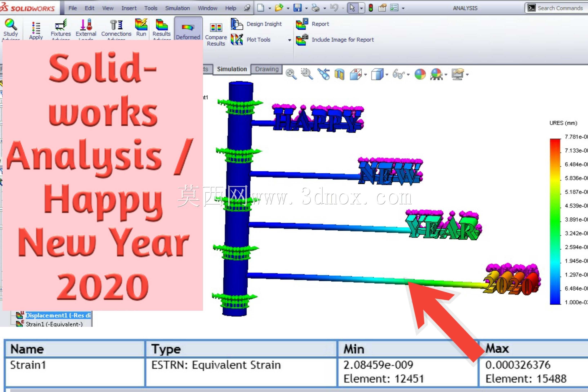This screenshot has width=588, height=392.
Task: Toggle the Section View icon
Action: click(339, 75)
